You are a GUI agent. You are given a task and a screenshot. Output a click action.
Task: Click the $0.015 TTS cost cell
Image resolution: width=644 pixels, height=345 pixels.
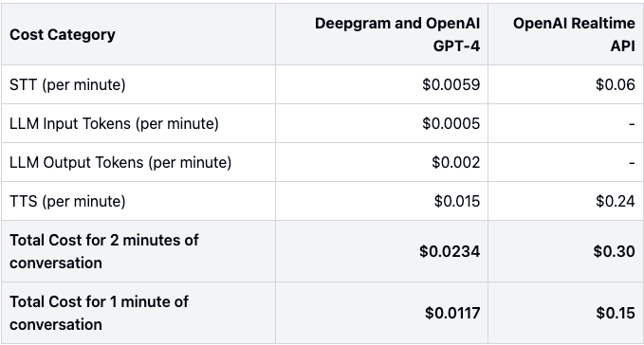point(457,202)
